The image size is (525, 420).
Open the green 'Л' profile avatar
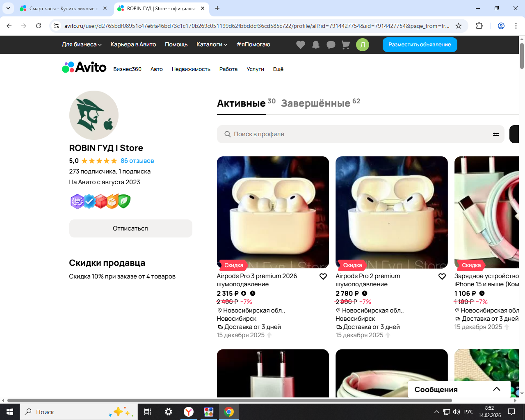coord(363,45)
